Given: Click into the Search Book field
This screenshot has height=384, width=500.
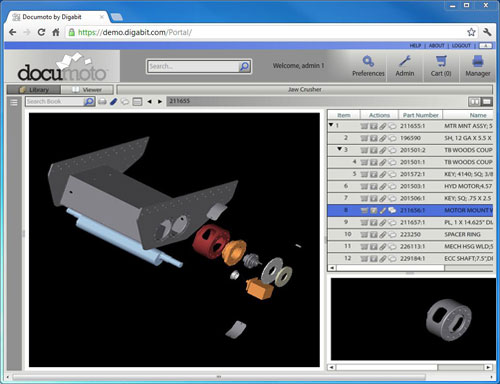Looking at the screenshot, I should click(x=55, y=101).
